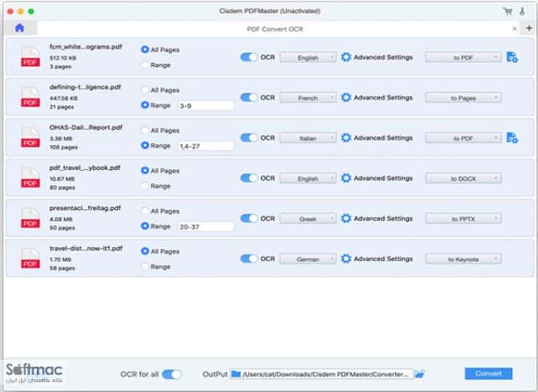Click Advanced Settings label for travel-dist...now-it1.pdf

pyautogui.click(x=383, y=259)
